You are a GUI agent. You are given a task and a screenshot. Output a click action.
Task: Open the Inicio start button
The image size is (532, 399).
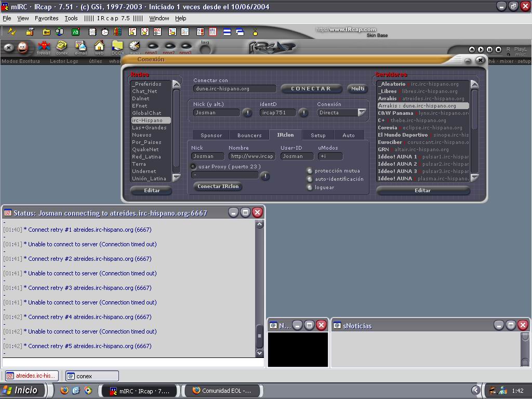coord(23,390)
